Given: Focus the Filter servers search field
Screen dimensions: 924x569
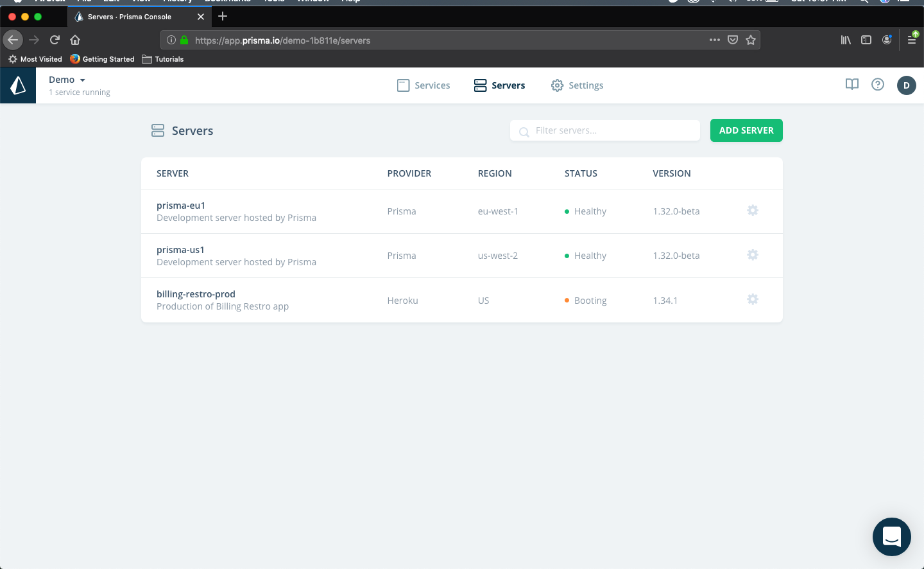Looking at the screenshot, I should [605, 130].
